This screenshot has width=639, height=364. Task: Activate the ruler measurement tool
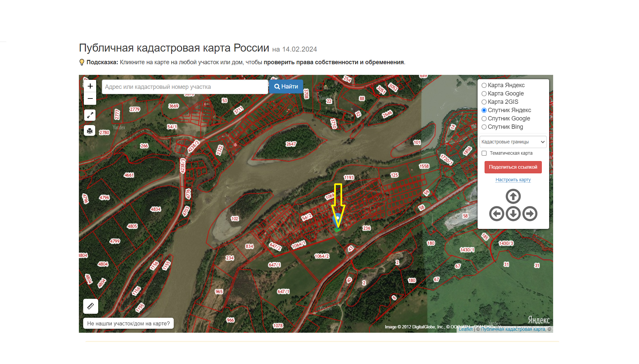pyautogui.click(x=91, y=306)
